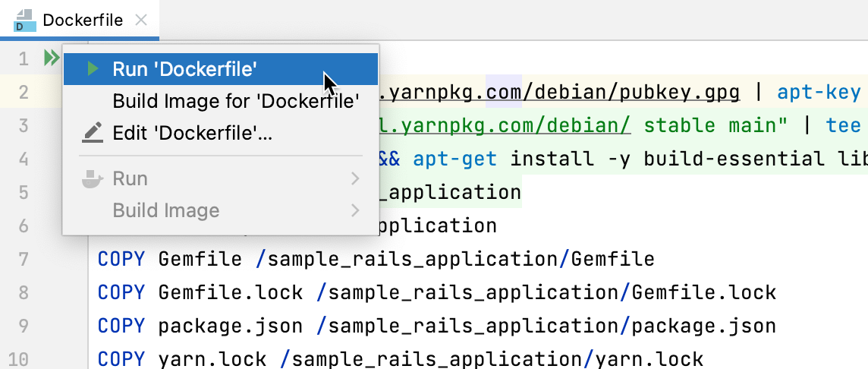
Task: Click line number 7 in the gutter
Action: point(22,260)
